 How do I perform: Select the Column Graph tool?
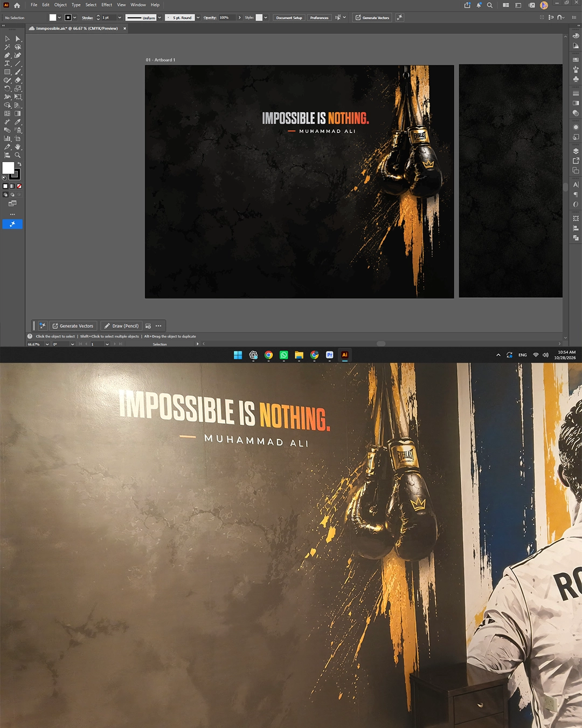[x=7, y=138]
